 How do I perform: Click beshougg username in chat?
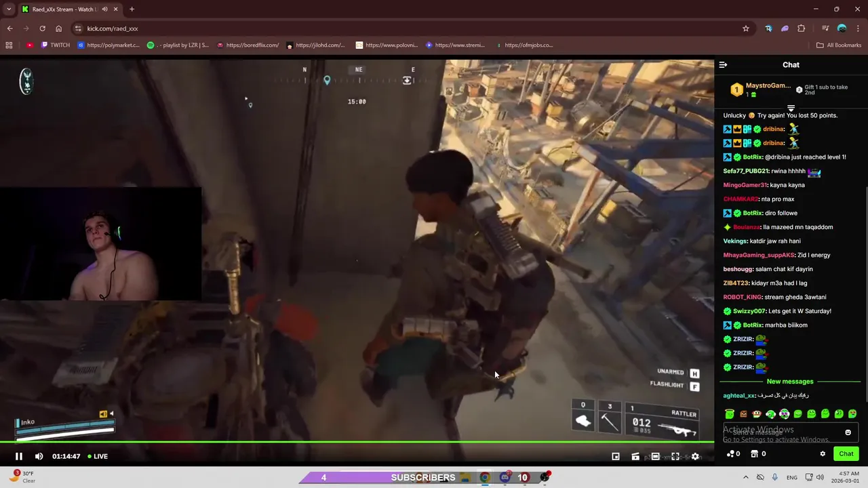(738, 269)
